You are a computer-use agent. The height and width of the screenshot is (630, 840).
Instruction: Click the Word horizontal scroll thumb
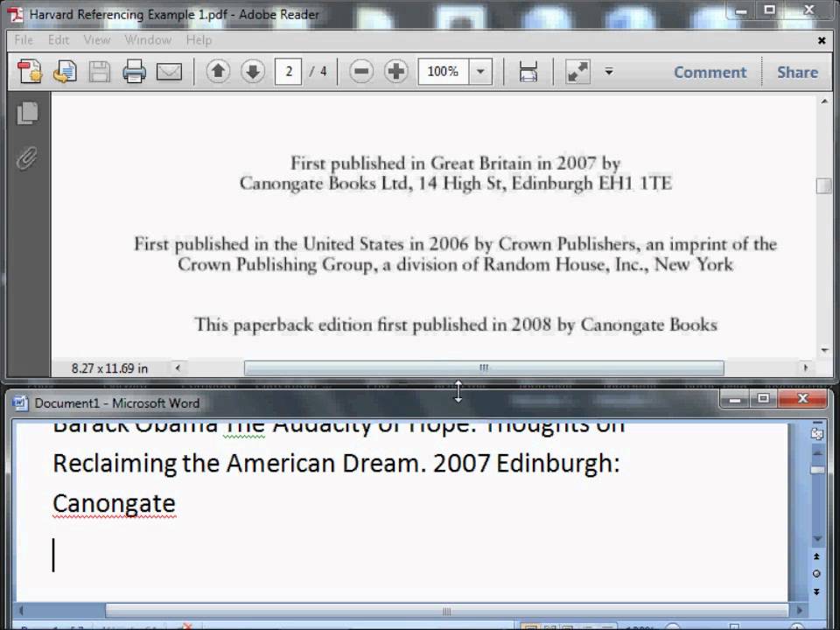coord(447,611)
